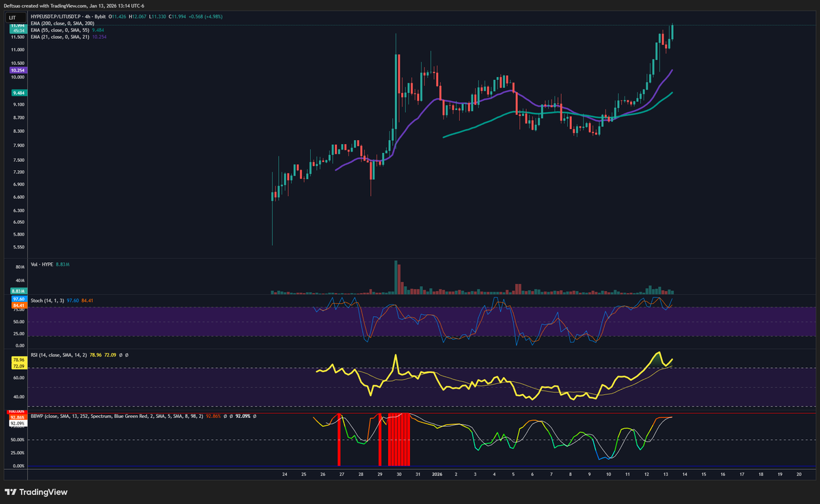The width and height of the screenshot is (820, 504).
Task: Click the red 92.86% BBWP badge
Action: tap(18, 417)
